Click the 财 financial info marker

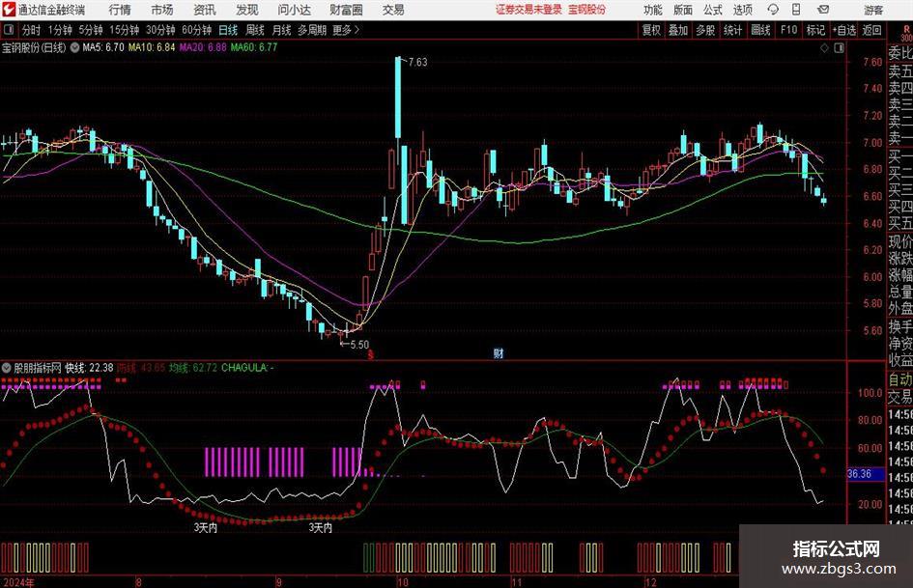(x=499, y=352)
